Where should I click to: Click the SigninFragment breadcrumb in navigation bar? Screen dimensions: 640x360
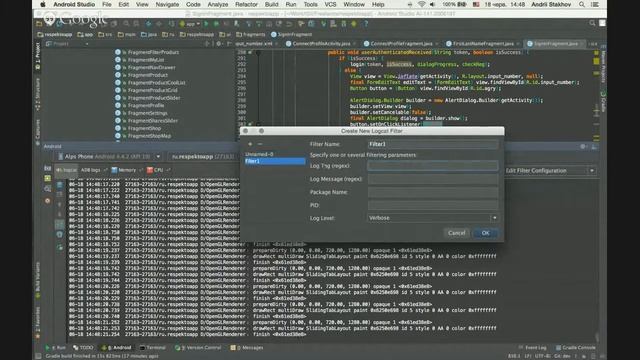coord(292,35)
